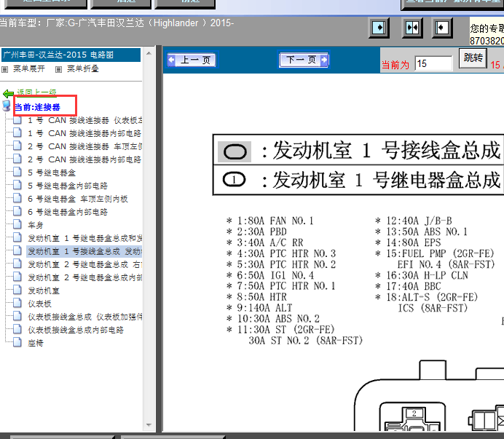504x439 pixels.
Task: Click legend title 发动机室 1 号继电器盒总成
Action: point(387,180)
